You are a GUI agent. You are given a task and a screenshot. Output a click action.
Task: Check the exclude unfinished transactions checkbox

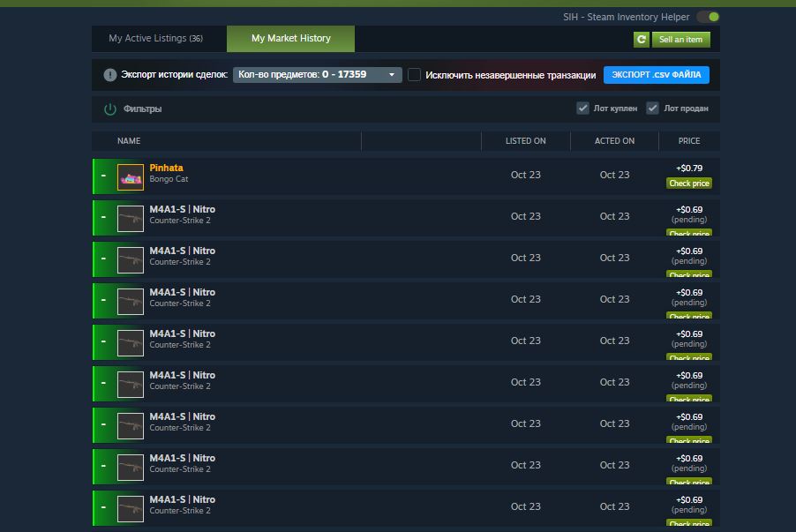414,75
